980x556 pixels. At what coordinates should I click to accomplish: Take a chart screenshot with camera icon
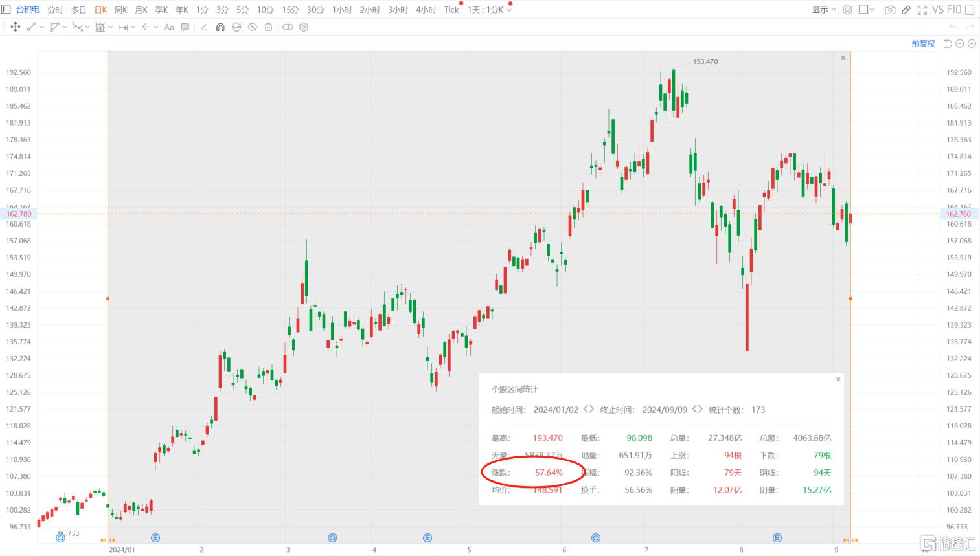point(890,10)
